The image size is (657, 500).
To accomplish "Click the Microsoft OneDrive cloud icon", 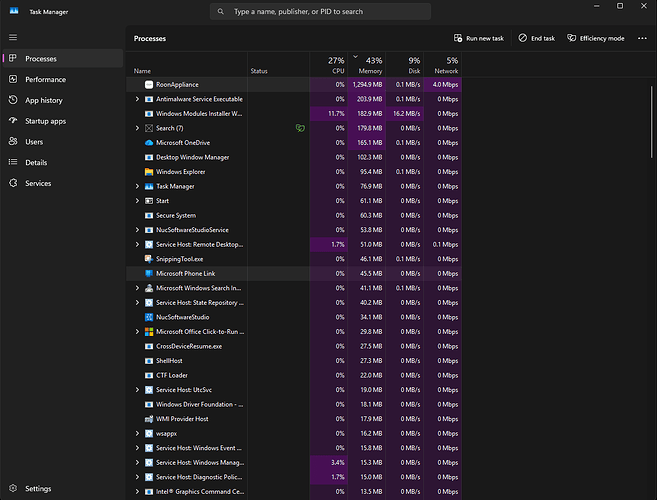I will point(149,143).
